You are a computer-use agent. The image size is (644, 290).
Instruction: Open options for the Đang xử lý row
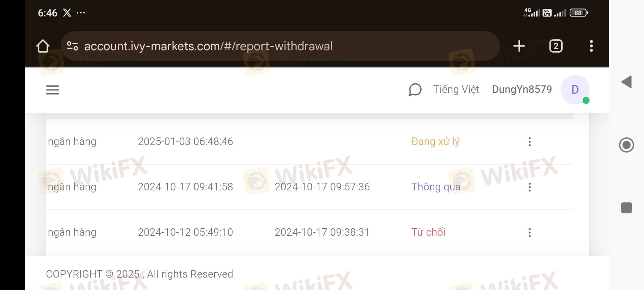coord(530,142)
